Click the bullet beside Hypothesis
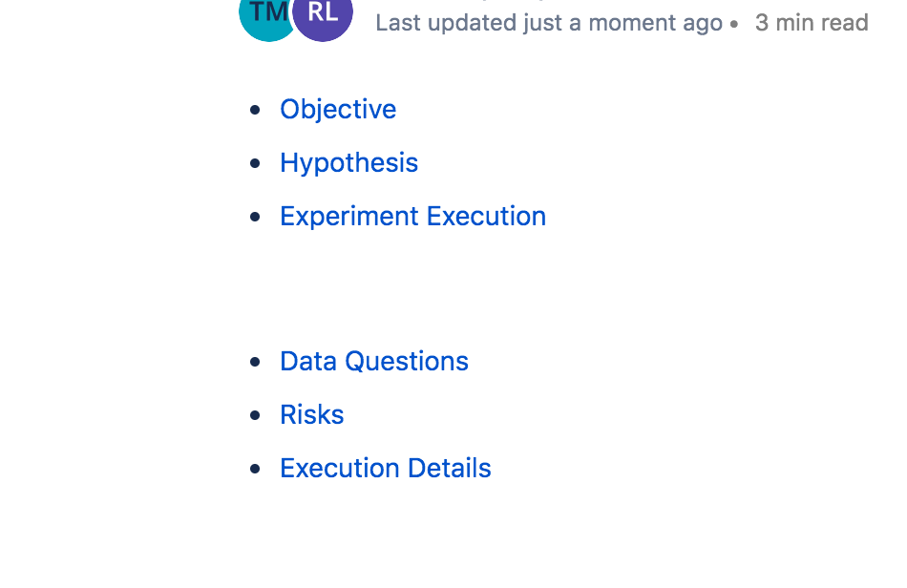The image size is (907, 588). point(255,163)
